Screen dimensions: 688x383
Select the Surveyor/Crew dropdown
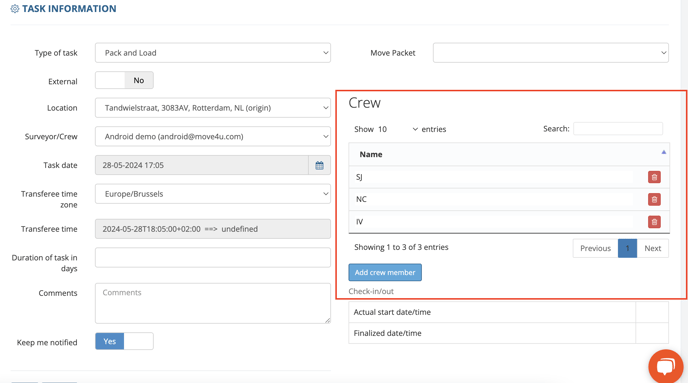pos(213,136)
